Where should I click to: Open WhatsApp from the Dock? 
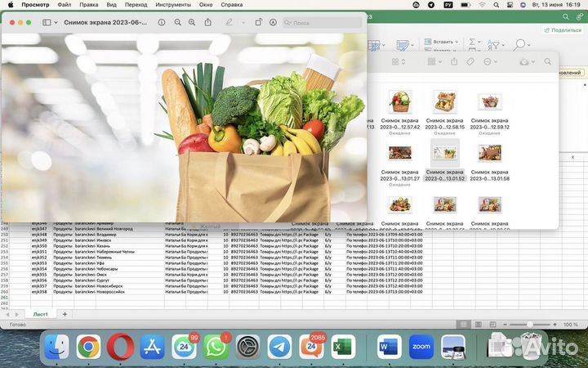[216, 347]
